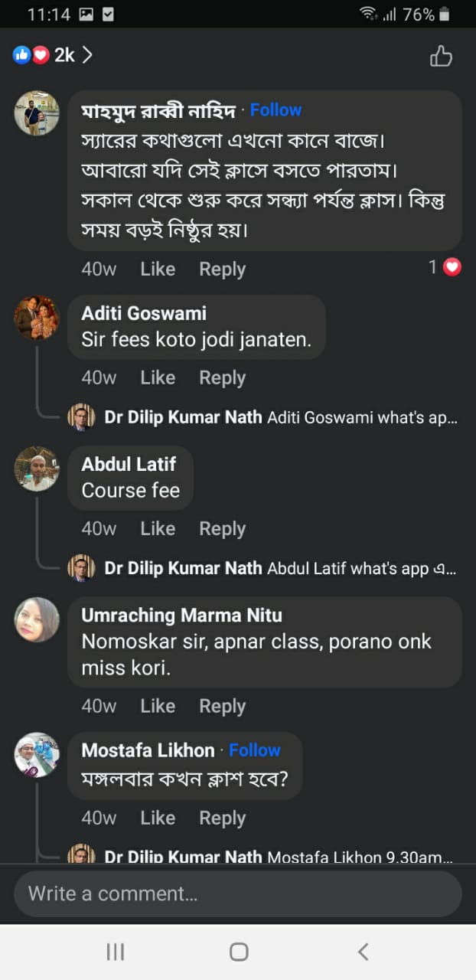Reply to Abdul Latif's comment
Viewport: 476px width, 980px height.
[222, 529]
